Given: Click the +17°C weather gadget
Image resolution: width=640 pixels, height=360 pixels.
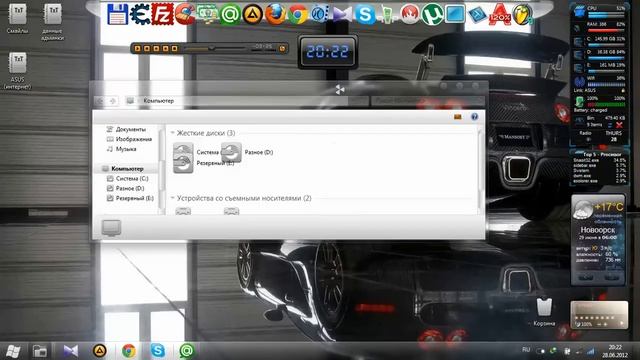Looking at the screenshot, I should [598, 240].
